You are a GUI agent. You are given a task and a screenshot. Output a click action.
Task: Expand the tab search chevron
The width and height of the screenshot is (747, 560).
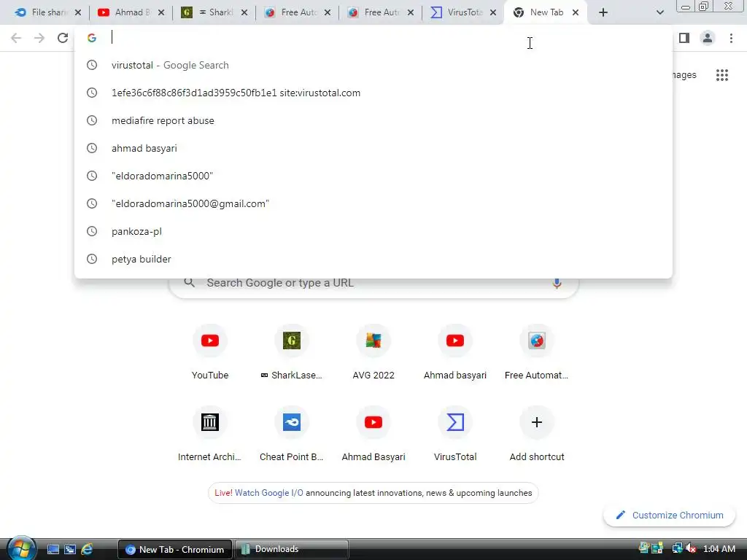[659, 12]
